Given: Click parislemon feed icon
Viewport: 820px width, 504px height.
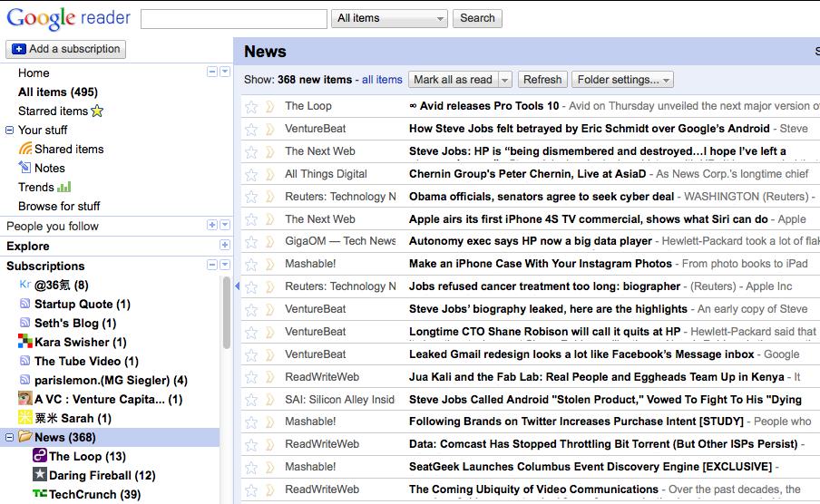Looking at the screenshot, I should [x=24, y=380].
